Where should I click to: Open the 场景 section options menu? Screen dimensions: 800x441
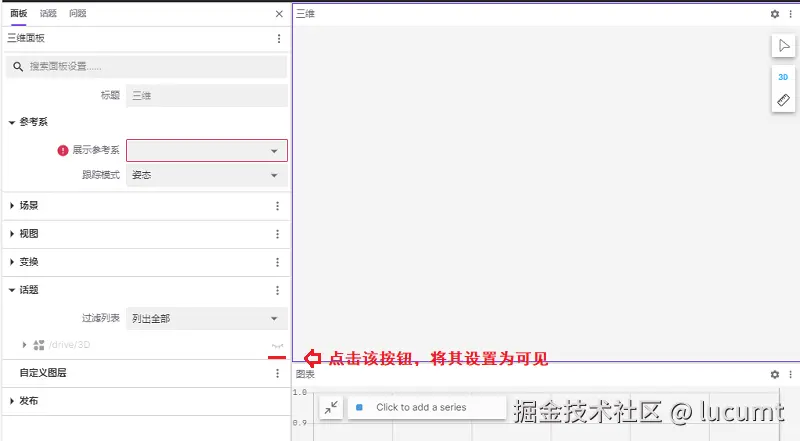pyautogui.click(x=277, y=206)
